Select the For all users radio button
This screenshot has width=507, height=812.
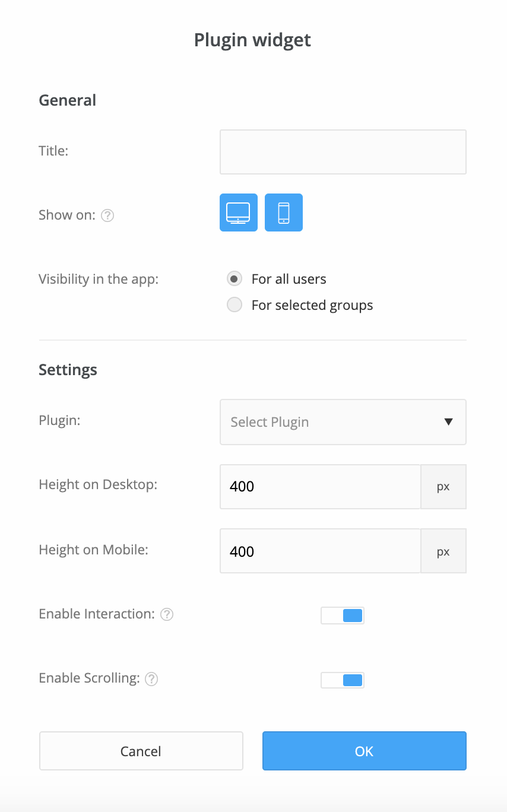click(234, 278)
